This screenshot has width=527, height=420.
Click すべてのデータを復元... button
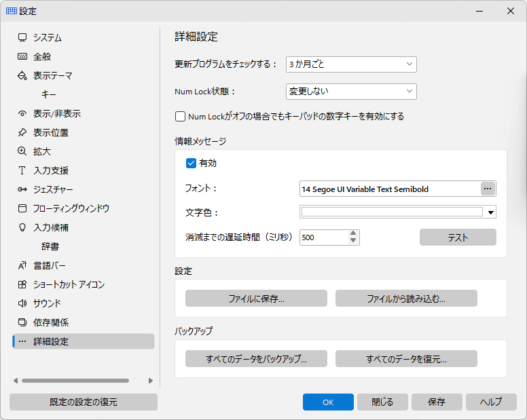pos(406,358)
